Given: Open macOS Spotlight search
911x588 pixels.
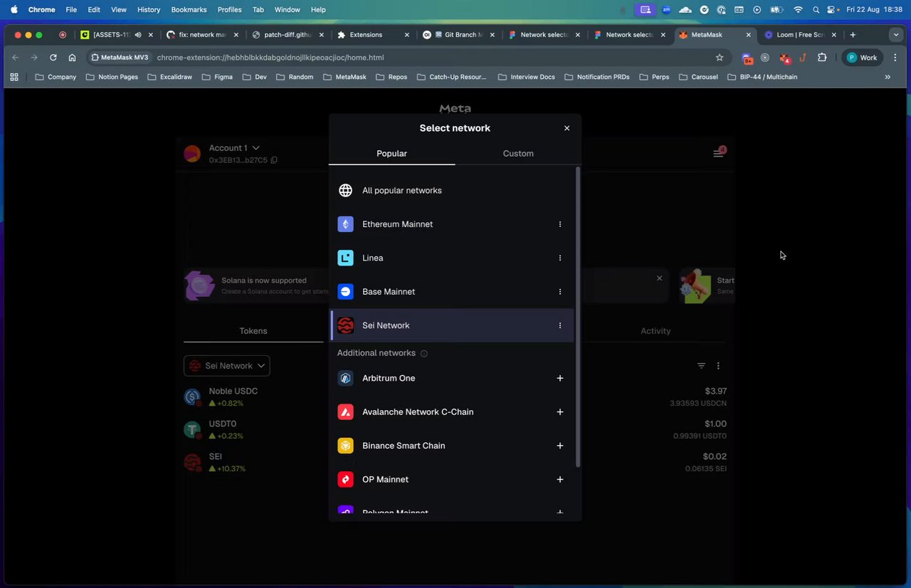Looking at the screenshot, I should [816, 9].
